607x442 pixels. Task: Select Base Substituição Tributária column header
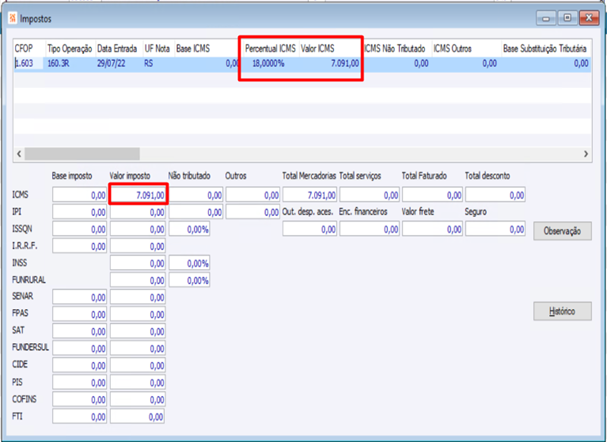point(546,49)
